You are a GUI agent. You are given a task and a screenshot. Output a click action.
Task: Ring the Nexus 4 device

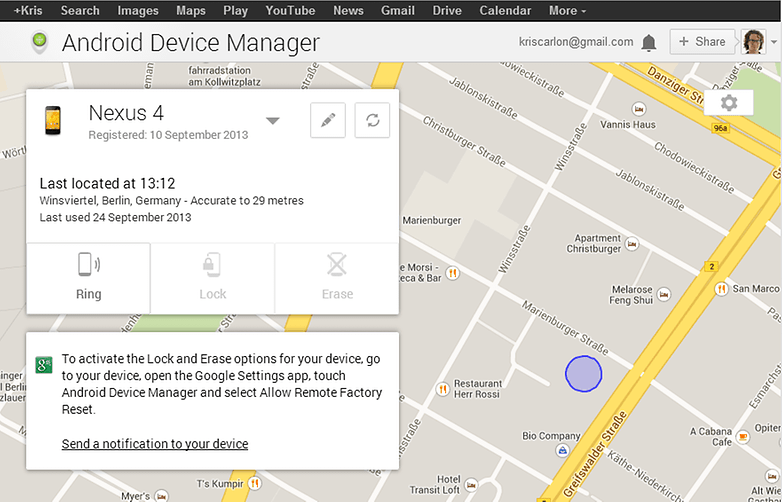(x=88, y=278)
